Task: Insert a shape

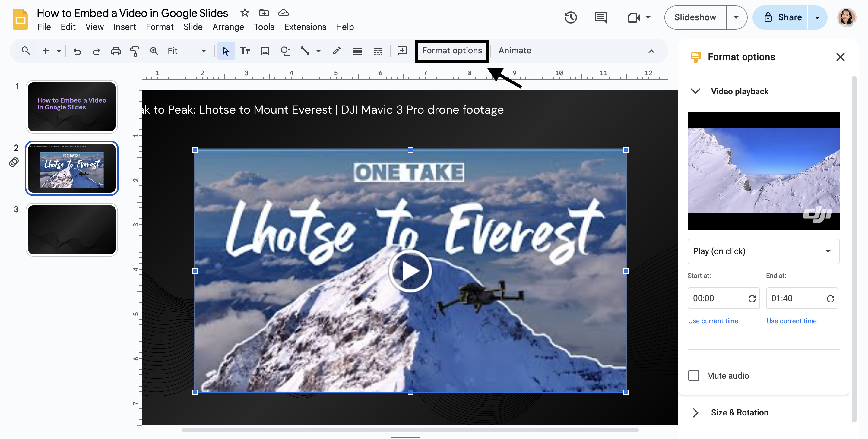Action: click(285, 51)
